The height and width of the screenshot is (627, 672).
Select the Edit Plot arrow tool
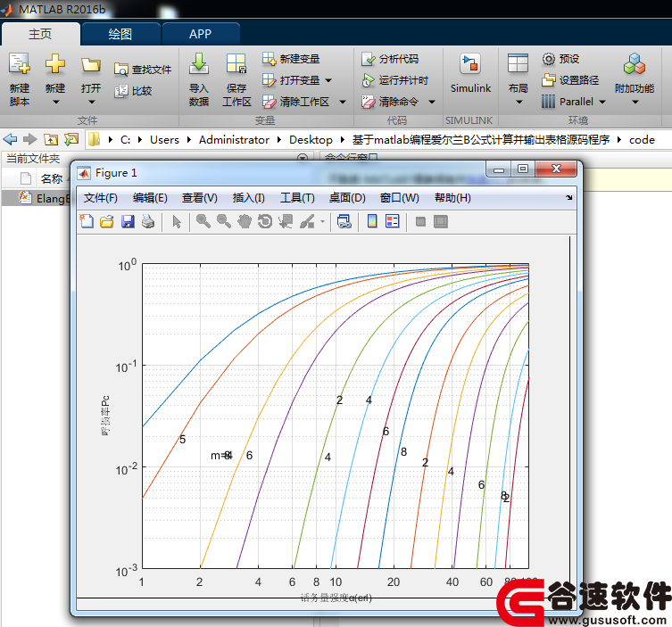click(x=177, y=221)
